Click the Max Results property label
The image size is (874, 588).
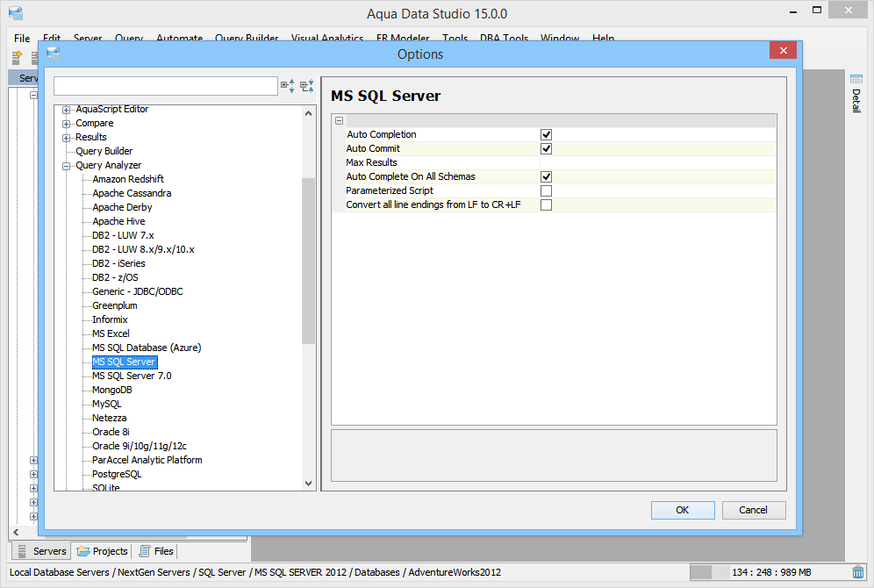point(371,162)
